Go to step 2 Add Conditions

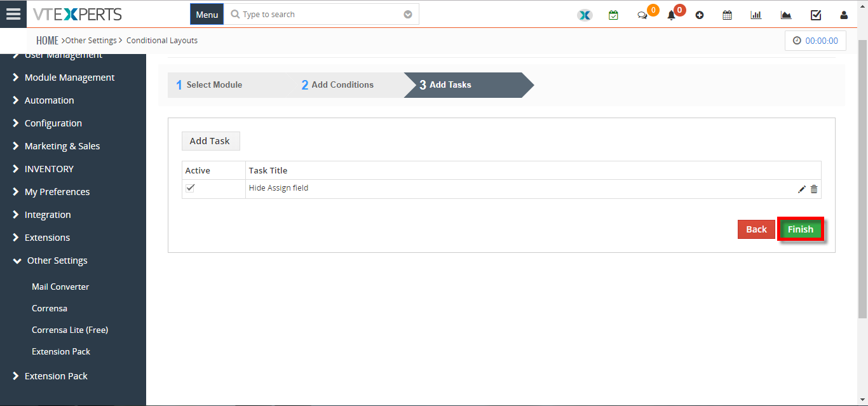337,85
